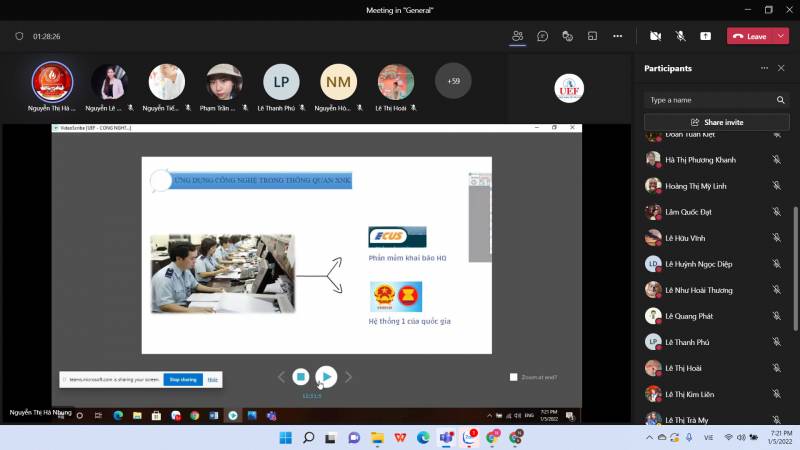Click the search icon in name field
Screen dimensions: 800x450
tap(781, 100)
